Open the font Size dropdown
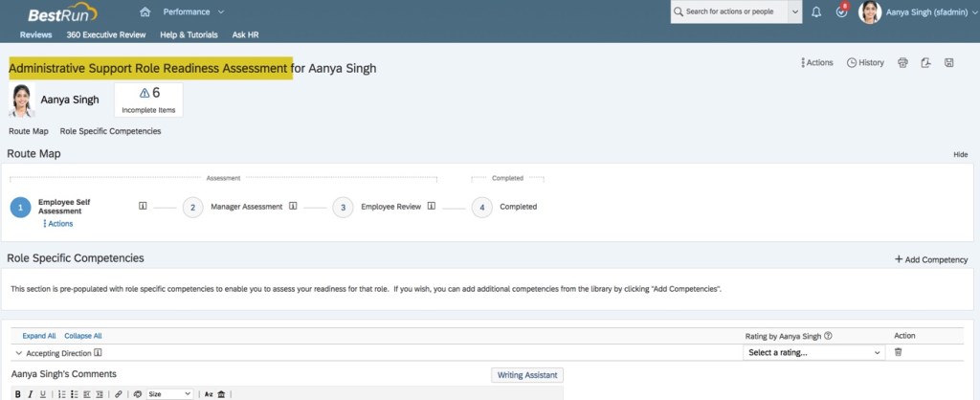 point(169,393)
